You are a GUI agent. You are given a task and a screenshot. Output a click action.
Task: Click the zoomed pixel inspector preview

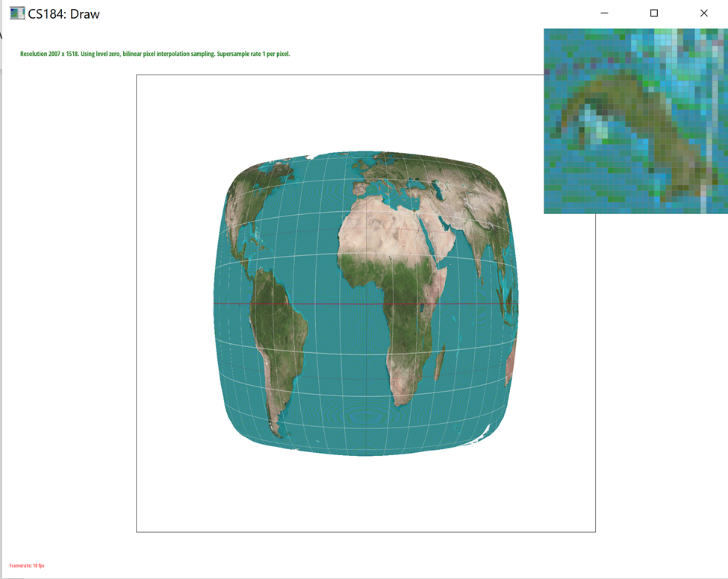coord(635,122)
